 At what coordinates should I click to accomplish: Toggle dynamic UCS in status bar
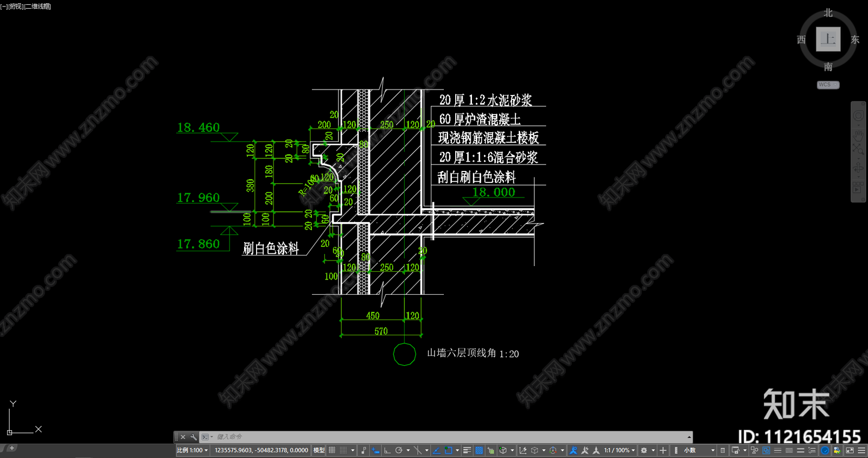(522, 450)
